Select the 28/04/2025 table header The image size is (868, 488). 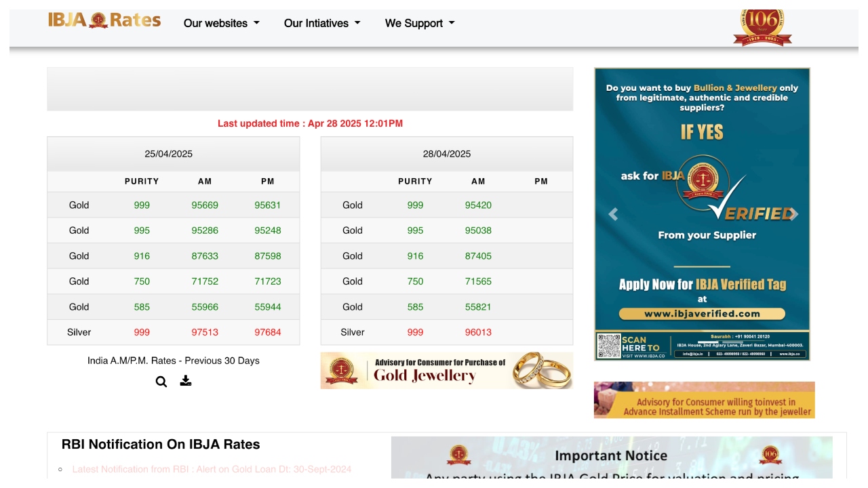click(x=446, y=154)
